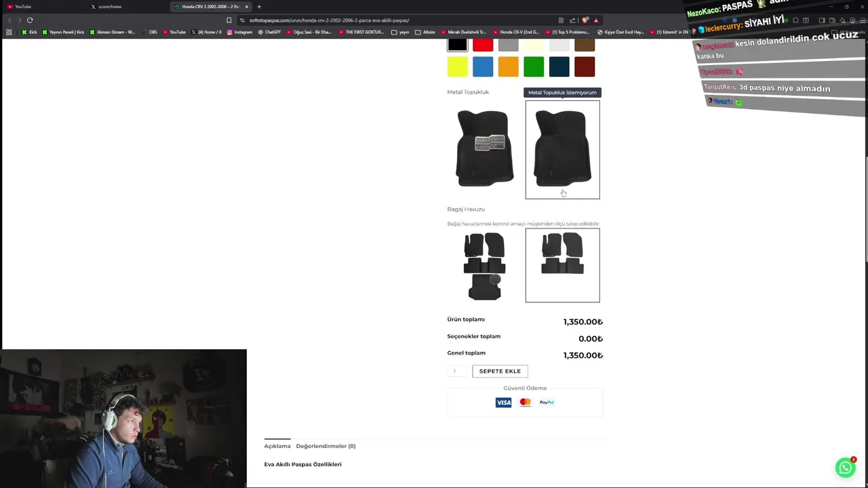Click the browser forward arrow
Screen dimensions: 868x488
point(19,20)
